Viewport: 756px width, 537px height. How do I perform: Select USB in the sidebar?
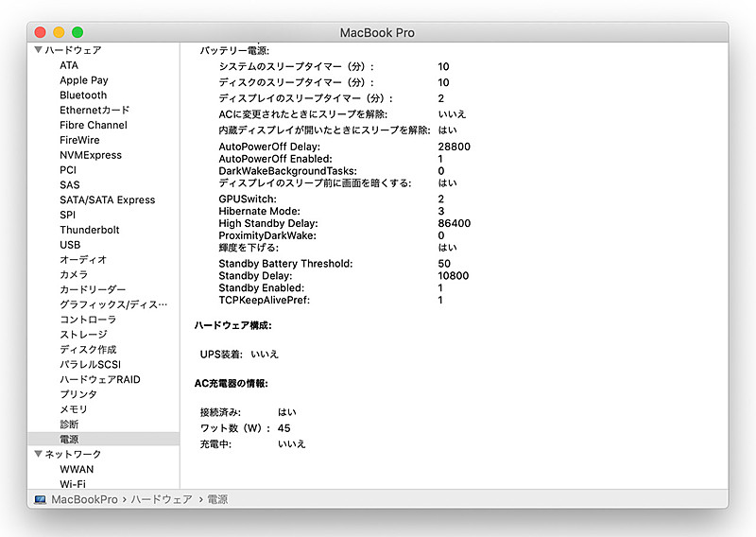tap(70, 245)
